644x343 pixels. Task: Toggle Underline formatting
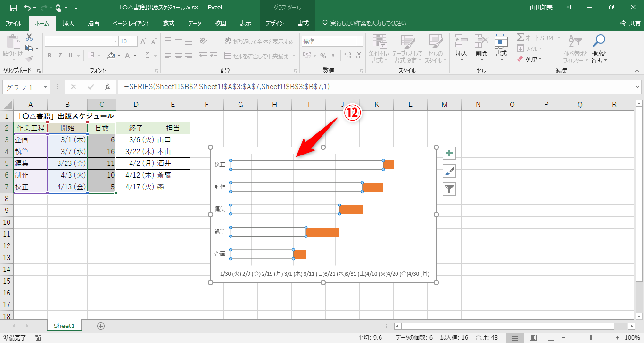70,56
